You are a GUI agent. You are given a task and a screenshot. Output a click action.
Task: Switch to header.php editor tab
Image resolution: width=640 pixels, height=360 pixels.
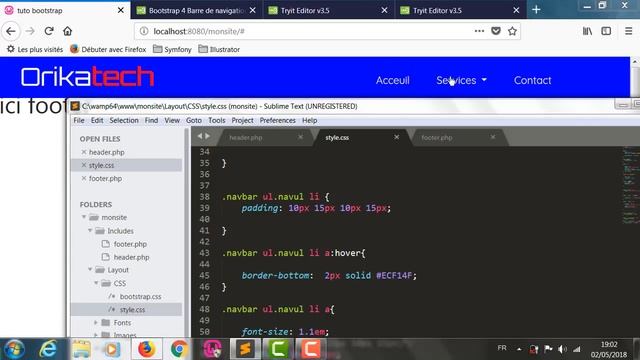click(246, 138)
